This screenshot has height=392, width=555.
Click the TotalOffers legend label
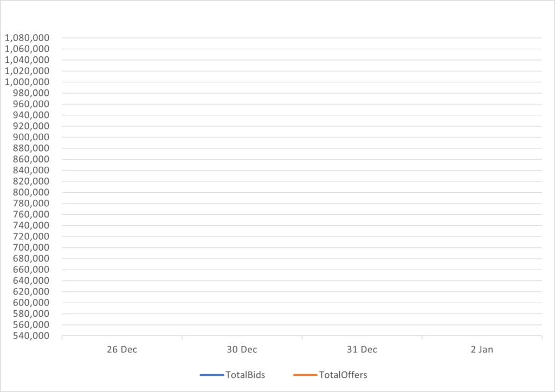(344, 375)
